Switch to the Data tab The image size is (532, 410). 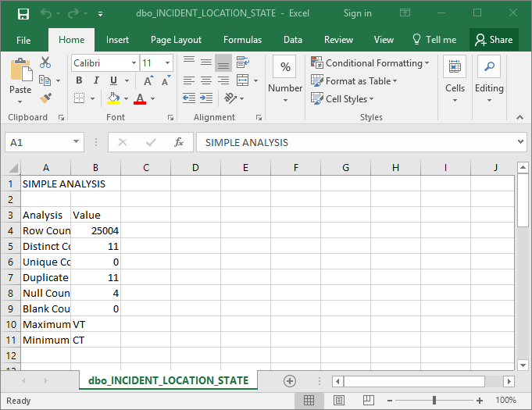(x=292, y=40)
